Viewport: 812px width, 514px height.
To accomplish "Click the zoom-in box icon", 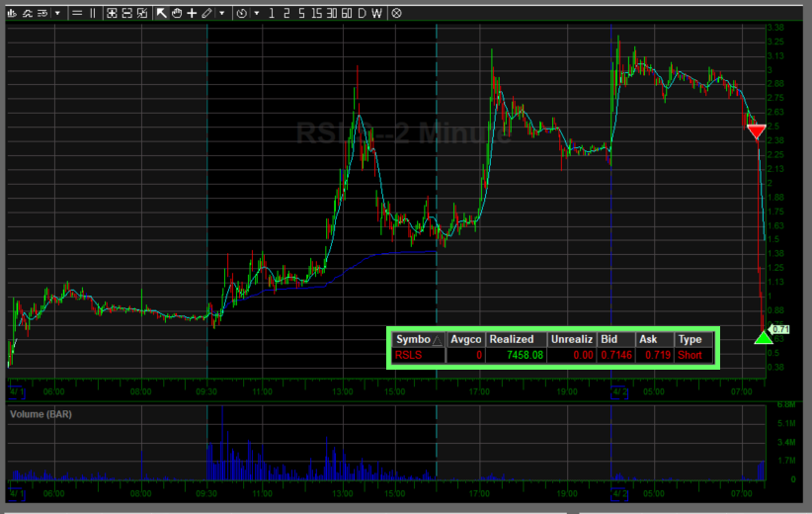I will coord(112,13).
